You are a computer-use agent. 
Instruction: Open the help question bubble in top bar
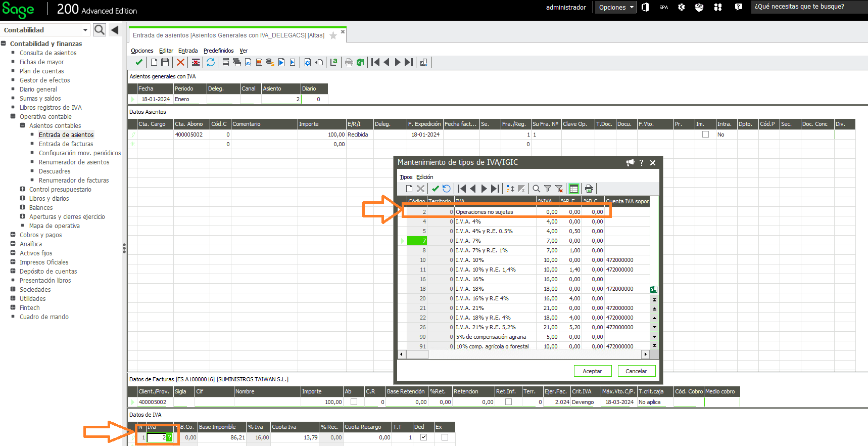tap(739, 7)
